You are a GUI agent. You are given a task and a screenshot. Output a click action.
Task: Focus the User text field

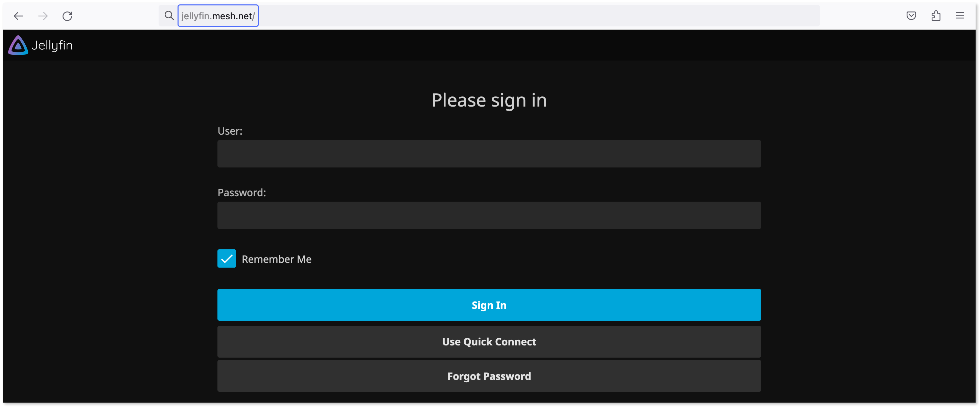489,154
